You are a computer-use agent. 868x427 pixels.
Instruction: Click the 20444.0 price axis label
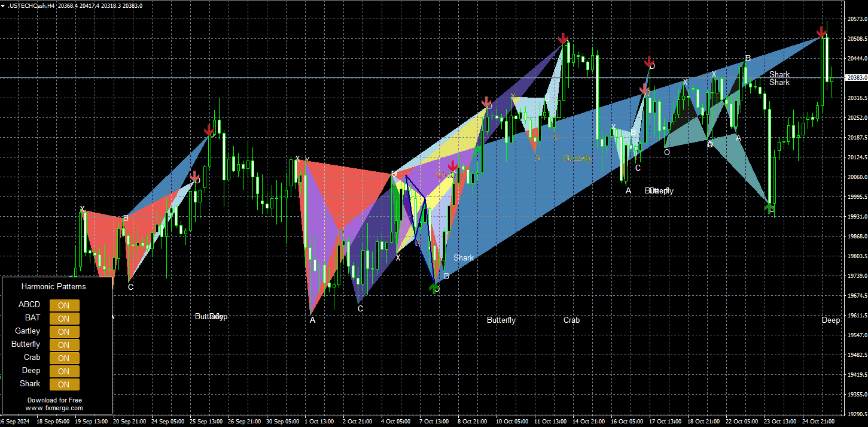point(857,59)
